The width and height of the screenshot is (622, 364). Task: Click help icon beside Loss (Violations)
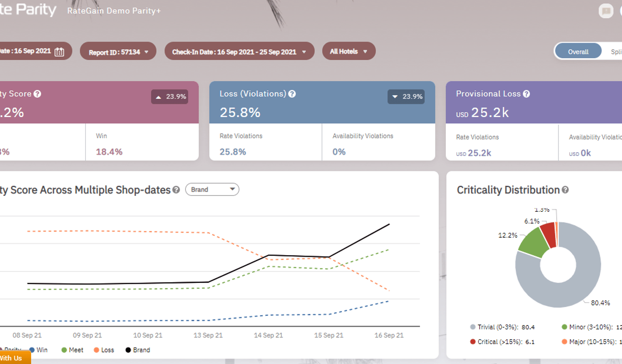tap(292, 94)
